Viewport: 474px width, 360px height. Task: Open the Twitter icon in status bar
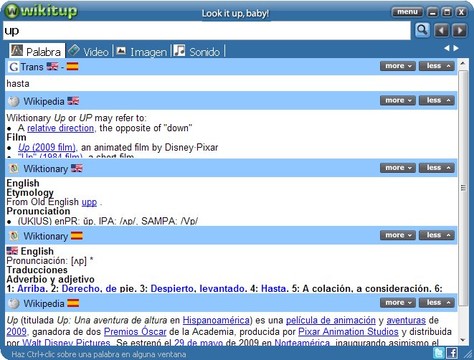point(438,353)
